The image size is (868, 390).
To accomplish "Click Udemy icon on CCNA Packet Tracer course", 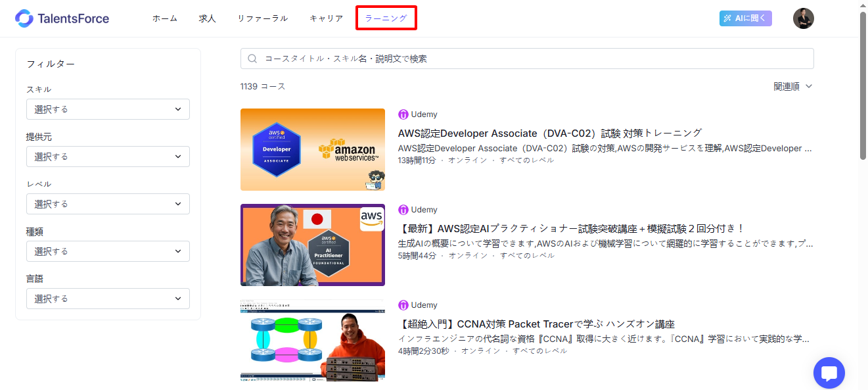I will [403, 305].
